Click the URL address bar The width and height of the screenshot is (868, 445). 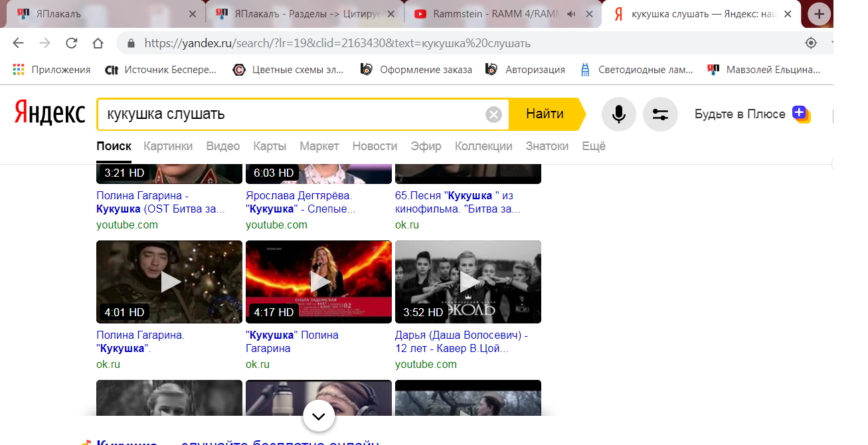click(x=465, y=43)
